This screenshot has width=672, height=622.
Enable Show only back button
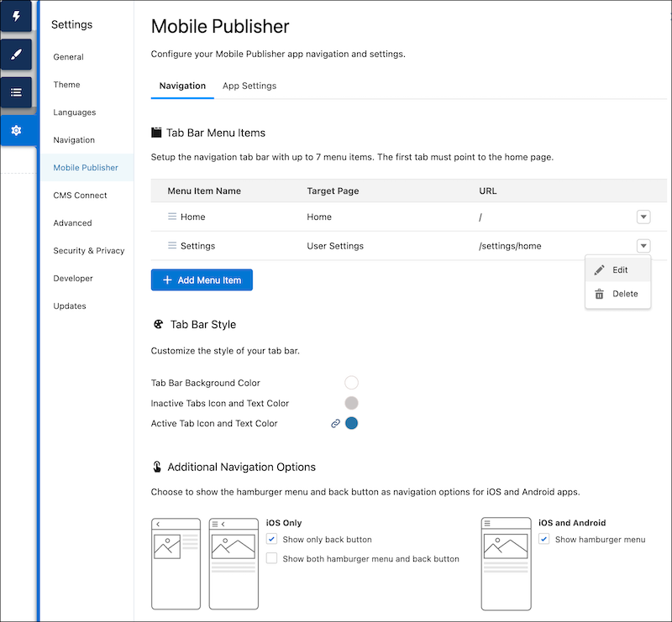click(x=271, y=539)
